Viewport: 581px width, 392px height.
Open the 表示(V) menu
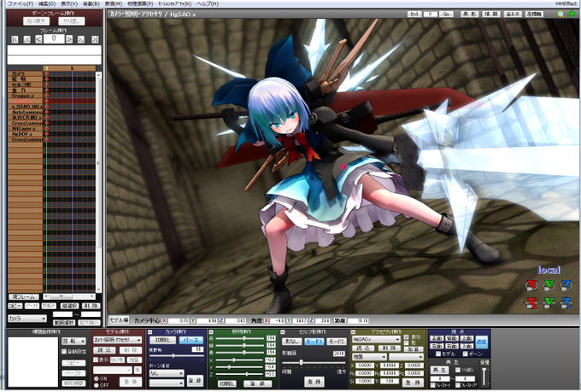pyautogui.click(x=69, y=3)
